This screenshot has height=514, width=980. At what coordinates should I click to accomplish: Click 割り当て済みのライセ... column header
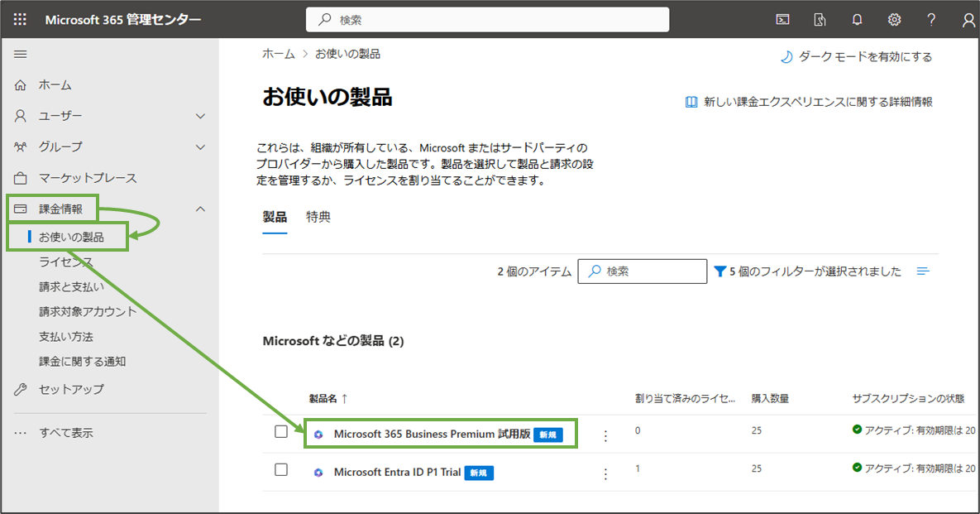[685, 398]
